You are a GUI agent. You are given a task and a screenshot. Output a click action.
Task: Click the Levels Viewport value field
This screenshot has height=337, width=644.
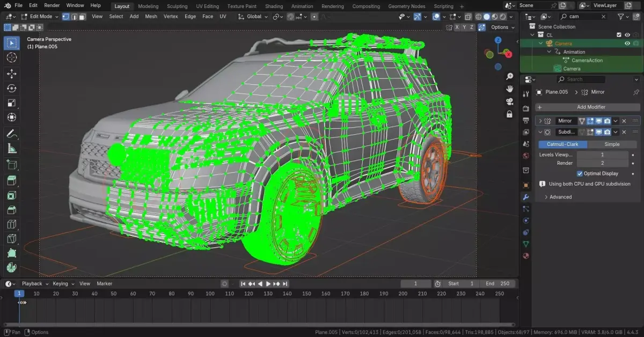coord(602,155)
